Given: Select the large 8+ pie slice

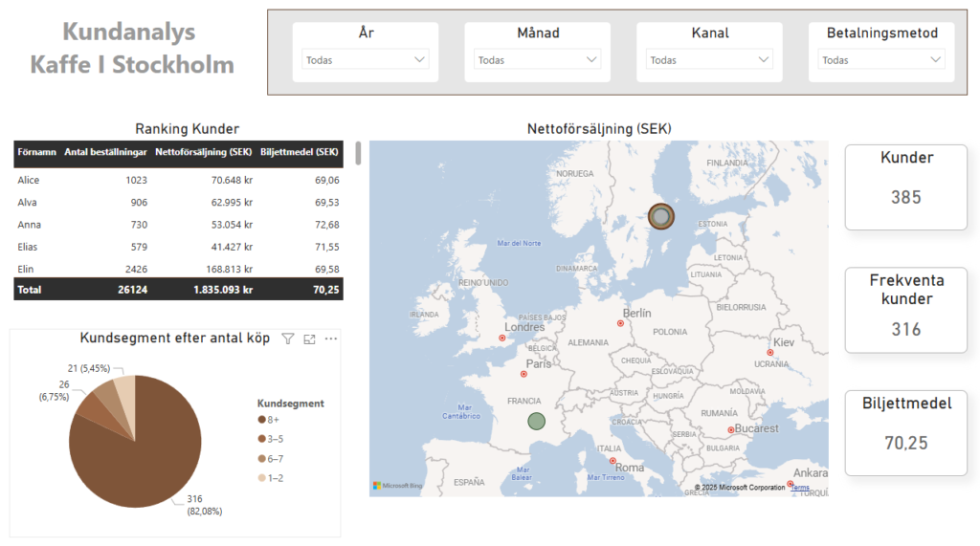Looking at the screenshot, I should 144,449.
